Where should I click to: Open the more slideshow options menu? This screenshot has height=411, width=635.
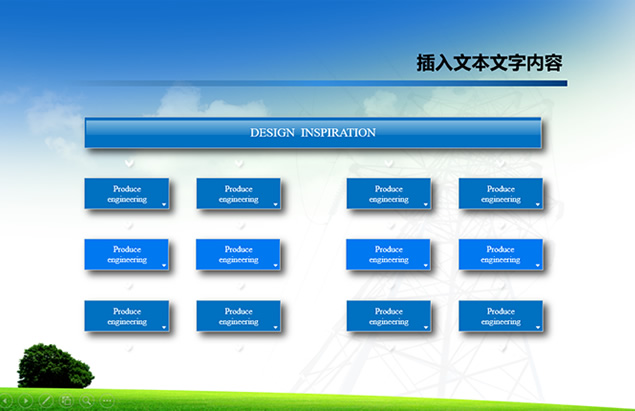[107, 401]
